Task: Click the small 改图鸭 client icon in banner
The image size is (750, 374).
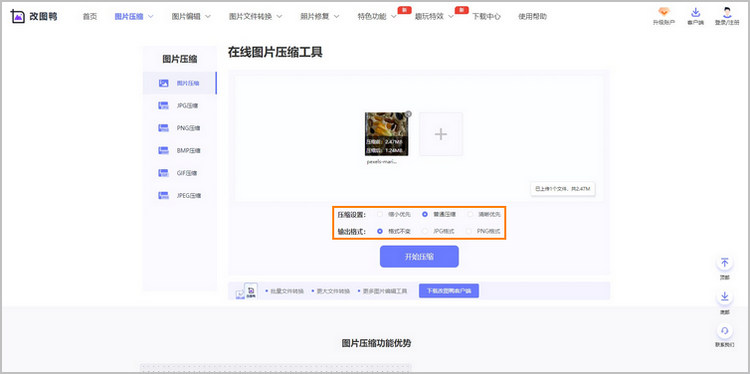Action: pos(251,290)
